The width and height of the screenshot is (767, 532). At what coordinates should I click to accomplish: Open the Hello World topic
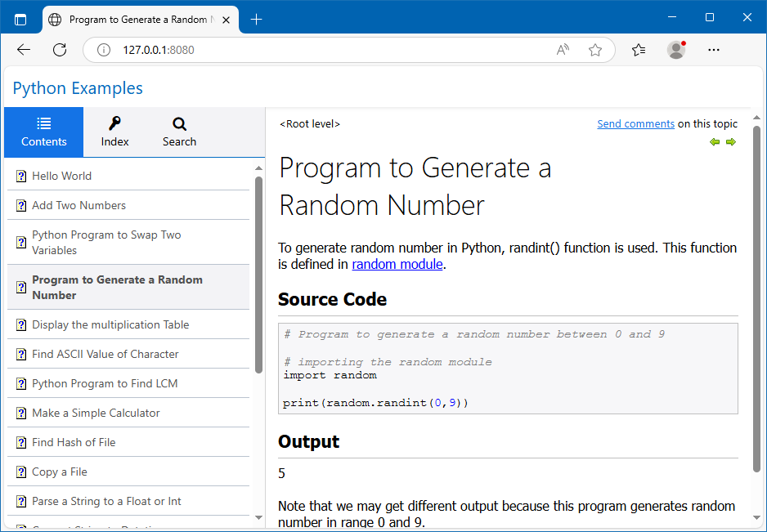click(128, 176)
